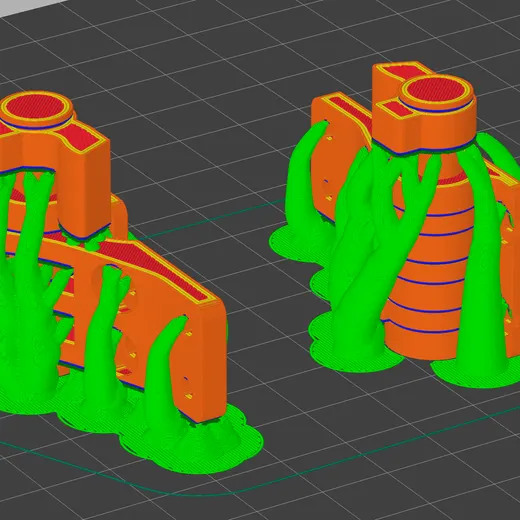Viewport: 520px width, 520px height.
Task: Select the red circular top of right model
Action: [436, 91]
